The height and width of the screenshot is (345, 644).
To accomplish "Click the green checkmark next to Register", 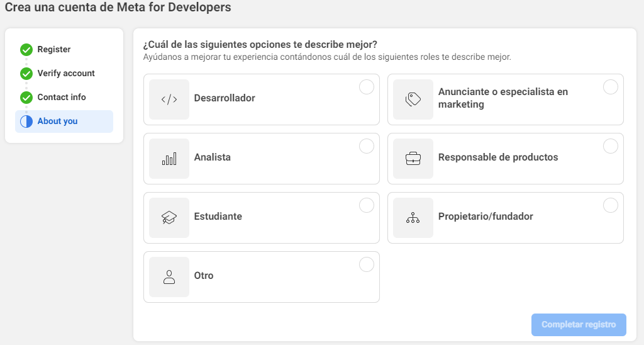I will [26, 50].
